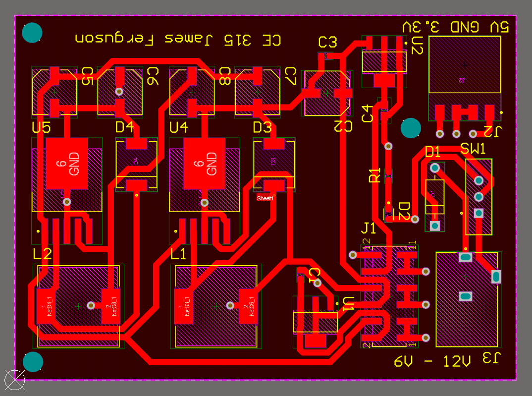The image size is (532, 396).
Task: Select the mirrored C7 capacitor designator
Action: click(x=290, y=76)
